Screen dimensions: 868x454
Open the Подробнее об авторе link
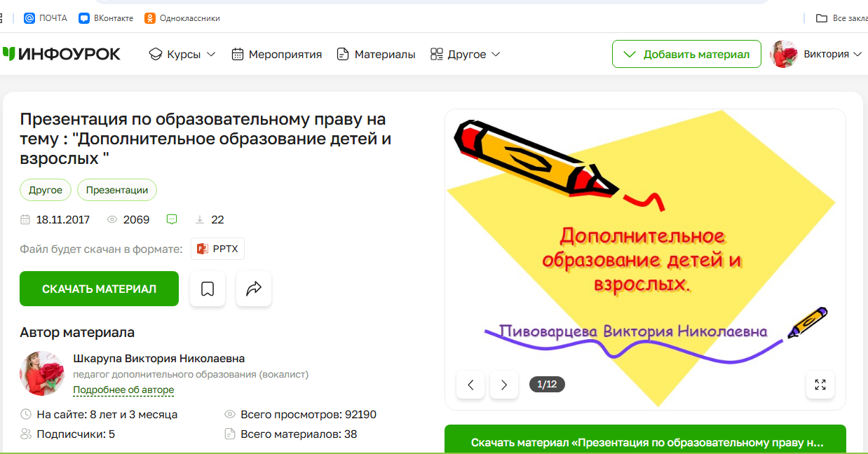[x=123, y=390]
